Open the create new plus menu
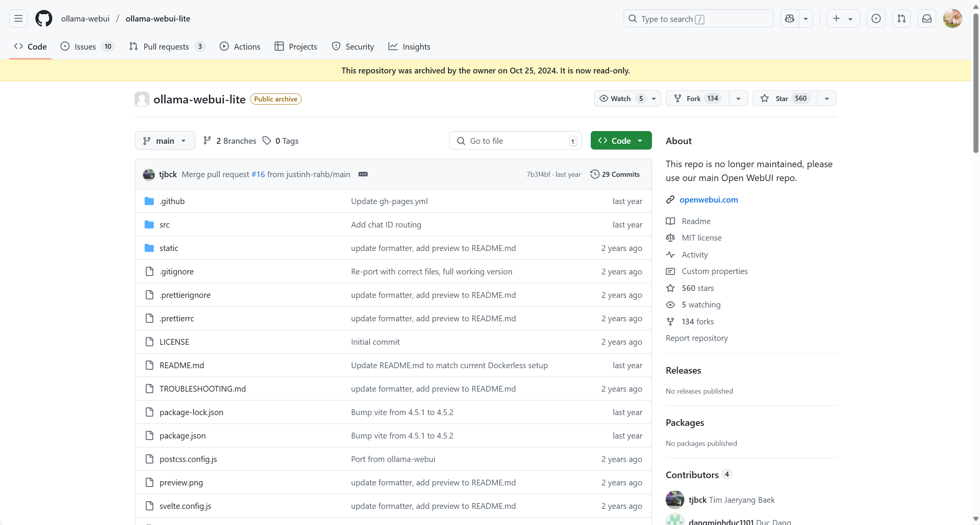Image resolution: width=980 pixels, height=525 pixels. pyautogui.click(x=843, y=18)
